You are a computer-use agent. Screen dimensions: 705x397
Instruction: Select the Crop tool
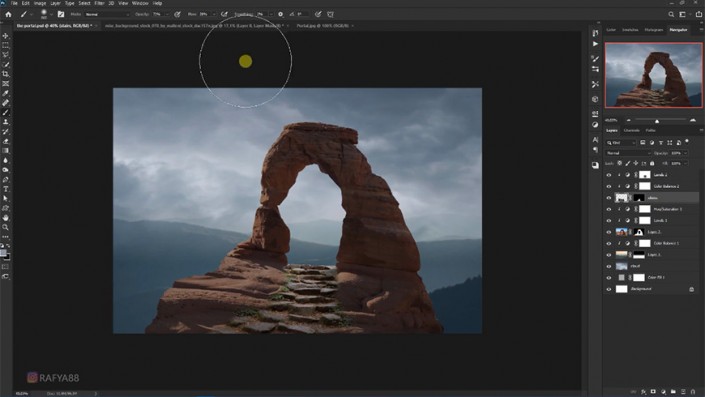tap(5, 74)
